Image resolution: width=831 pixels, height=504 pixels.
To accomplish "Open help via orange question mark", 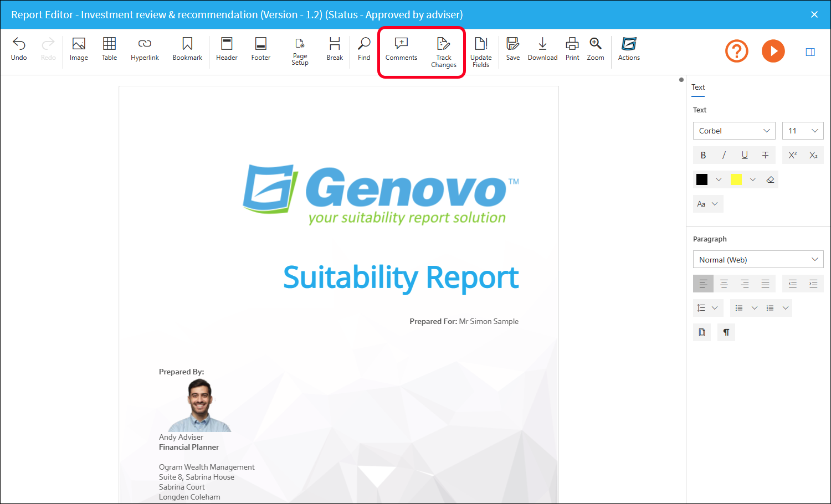I will (737, 51).
